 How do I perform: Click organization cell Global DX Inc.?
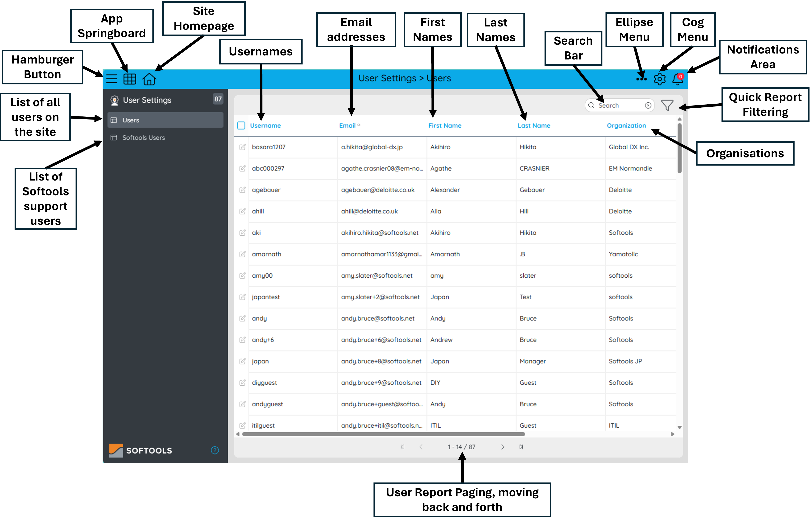pyautogui.click(x=629, y=147)
